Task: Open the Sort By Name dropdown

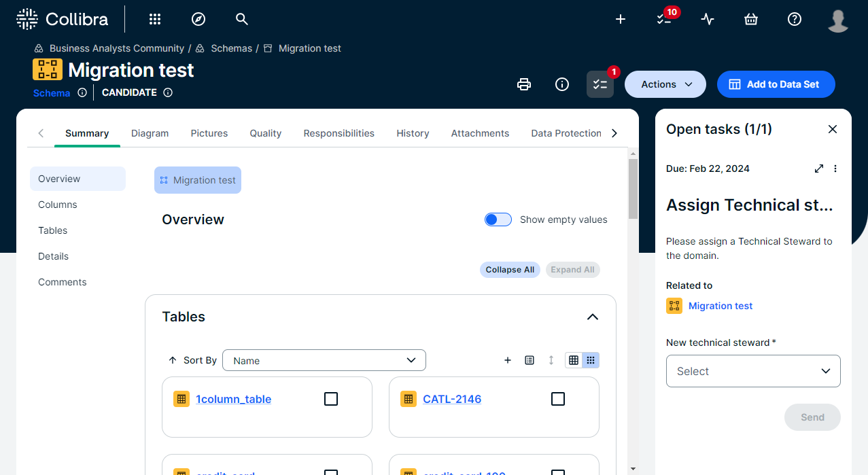Action: [x=324, y=360]
